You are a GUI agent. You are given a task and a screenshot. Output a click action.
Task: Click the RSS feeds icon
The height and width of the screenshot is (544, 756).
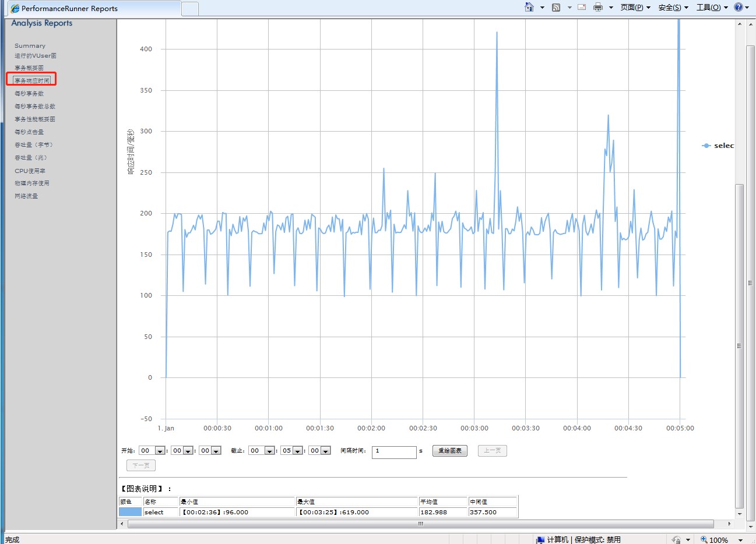tap(556, 8)
